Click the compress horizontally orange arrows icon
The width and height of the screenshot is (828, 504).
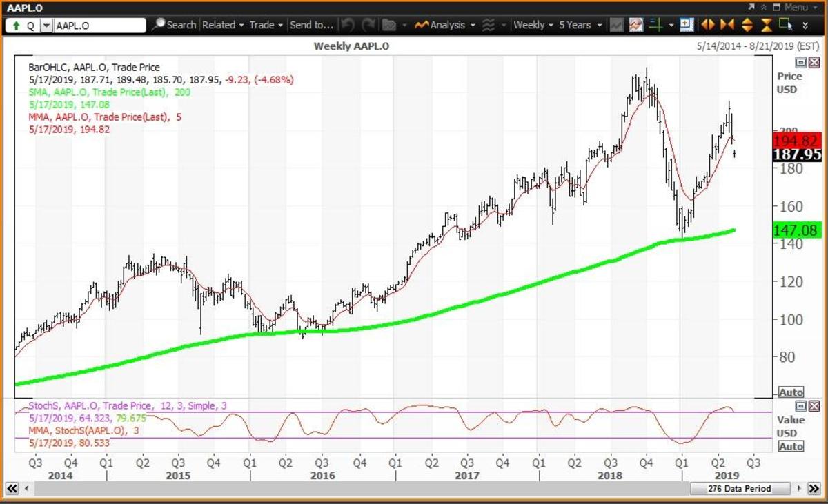click(x=727, y=25)
